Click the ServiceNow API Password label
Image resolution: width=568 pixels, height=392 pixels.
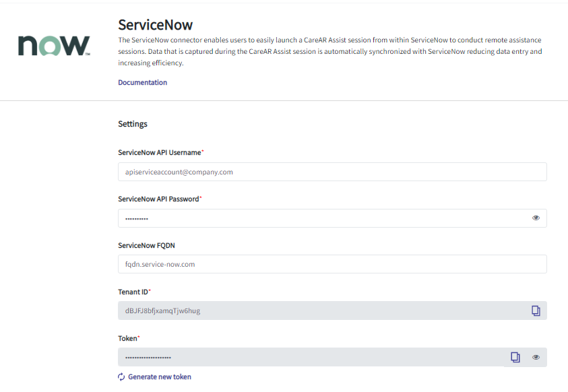158,199
